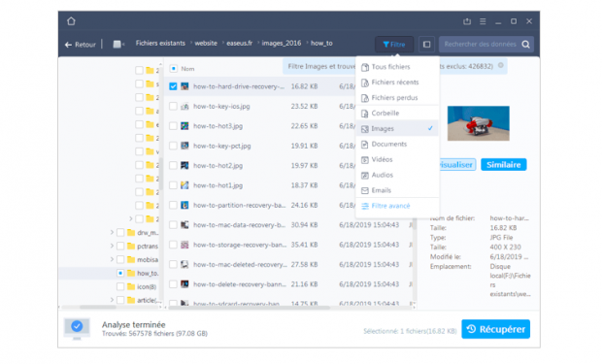Uncheck how-to-hard-drive-recovery file checkbox
The image size is (602, 364).
point(173,86)
